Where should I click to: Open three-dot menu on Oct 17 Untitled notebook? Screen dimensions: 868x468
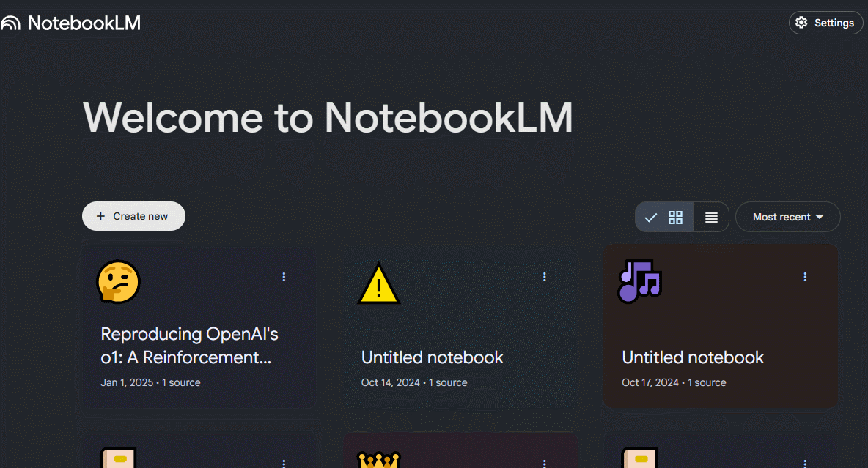click(x=805, y=277)
